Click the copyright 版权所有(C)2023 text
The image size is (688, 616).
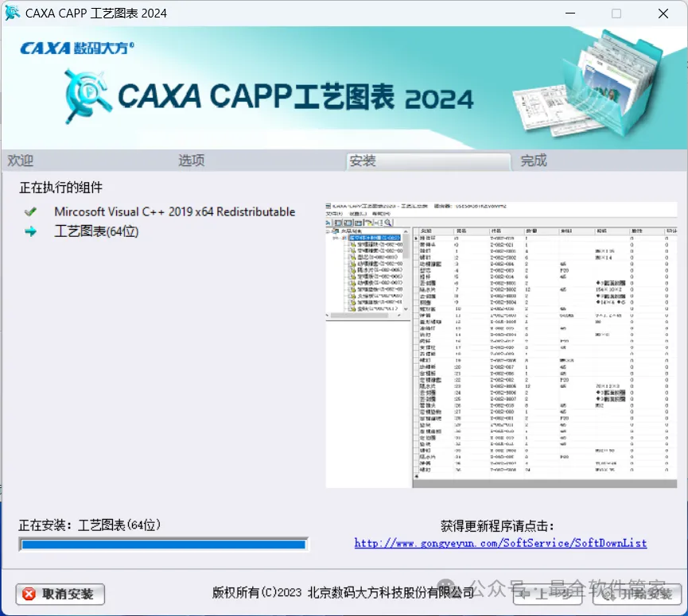(343, 593)
